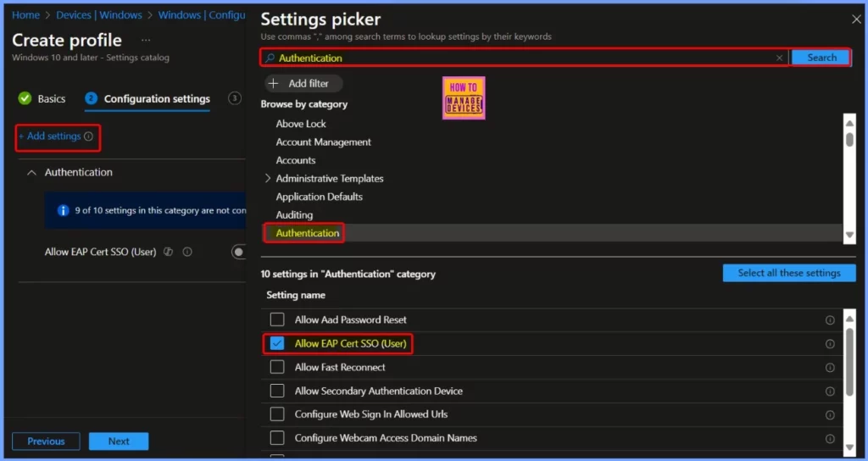Click the '9 of 10 settings' info banner text

(160, 210)
